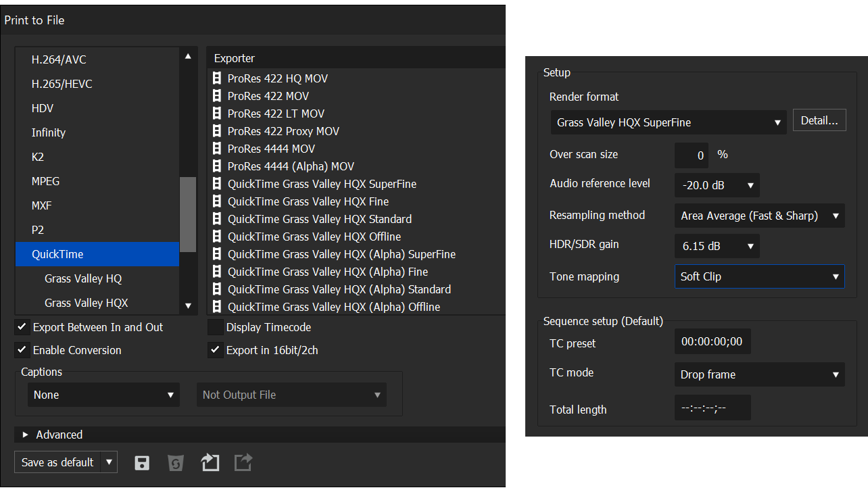The height and width of the screenshot is (492, 868).
Task: Click the save preset floppy disk icon
Action: click(x=142, y=463)
